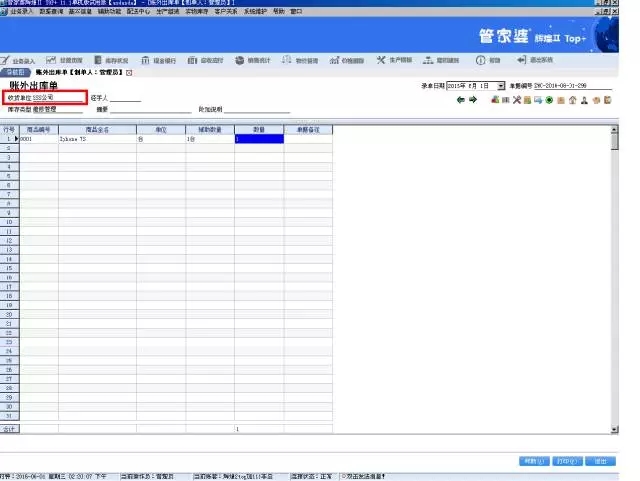Click the 商品编号 column header
Screen dimensions: 640x481
[39, 130]
